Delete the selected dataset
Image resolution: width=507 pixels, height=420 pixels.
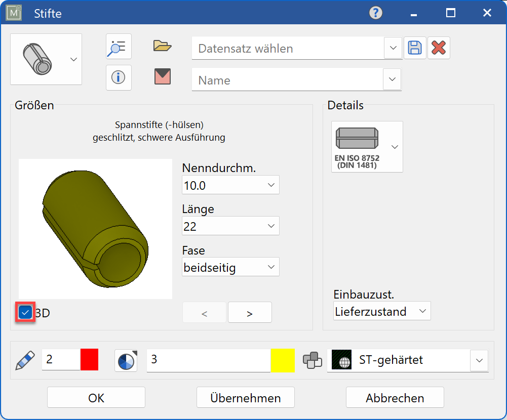pos(438,47)
